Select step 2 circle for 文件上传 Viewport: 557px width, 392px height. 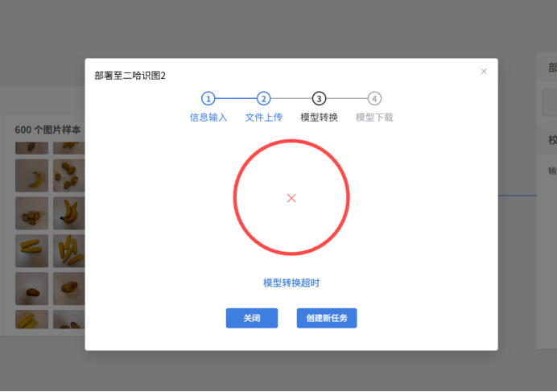pyautogui.click(x=263, y=98)
